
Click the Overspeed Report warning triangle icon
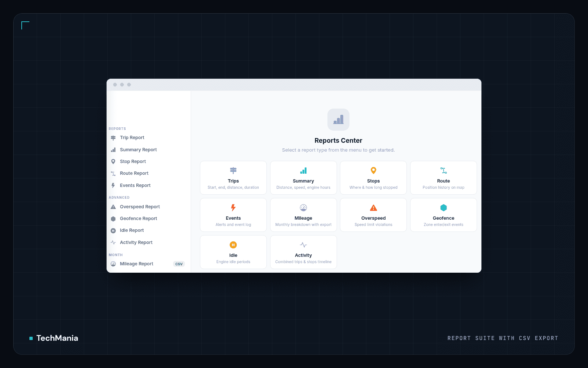pyautogui.click(x=113, y=207)
